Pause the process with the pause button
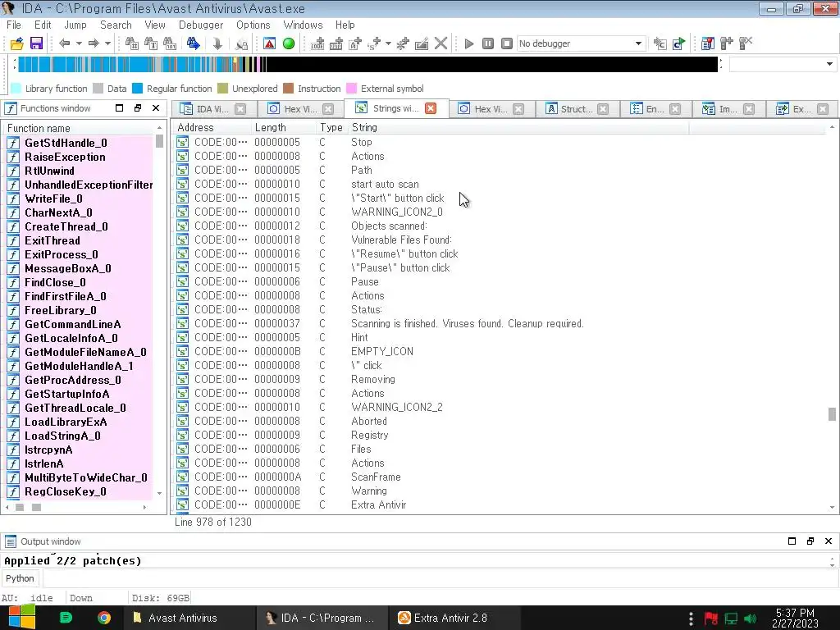 click(487, 43)
